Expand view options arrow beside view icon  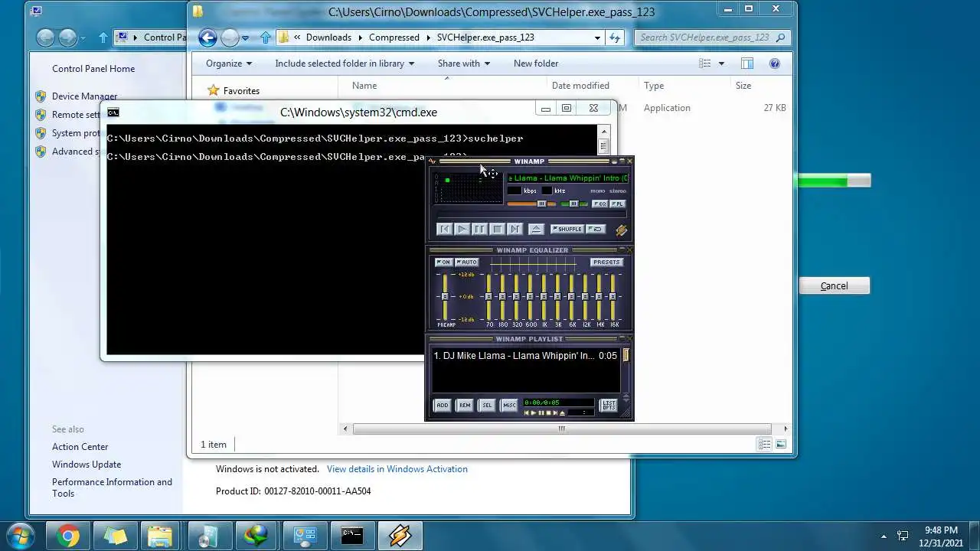721,64
